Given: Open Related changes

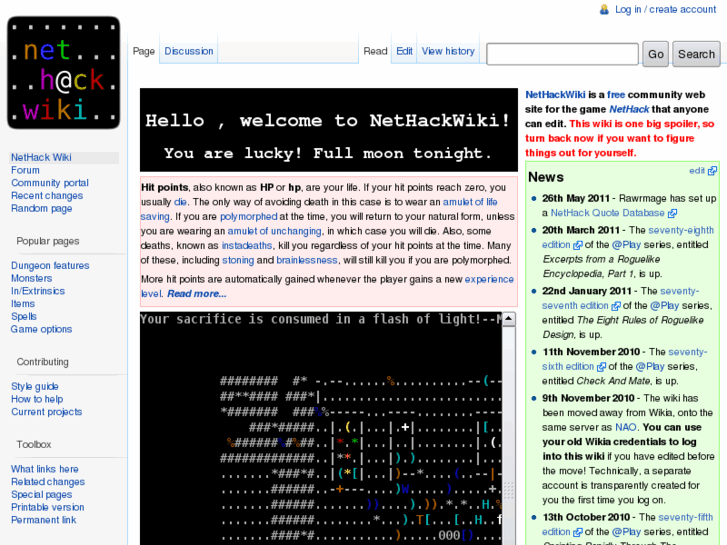Looking at the screenshot, I should point(48,482).
